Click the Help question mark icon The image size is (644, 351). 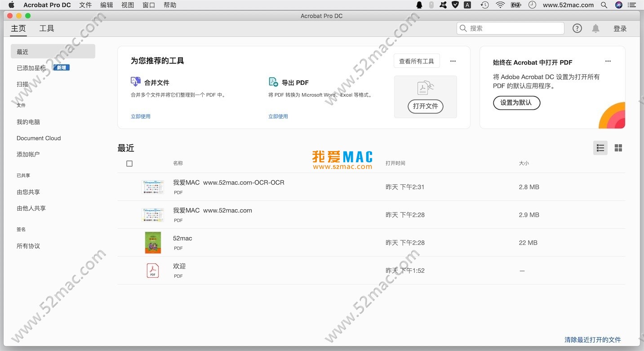(577, 28)
